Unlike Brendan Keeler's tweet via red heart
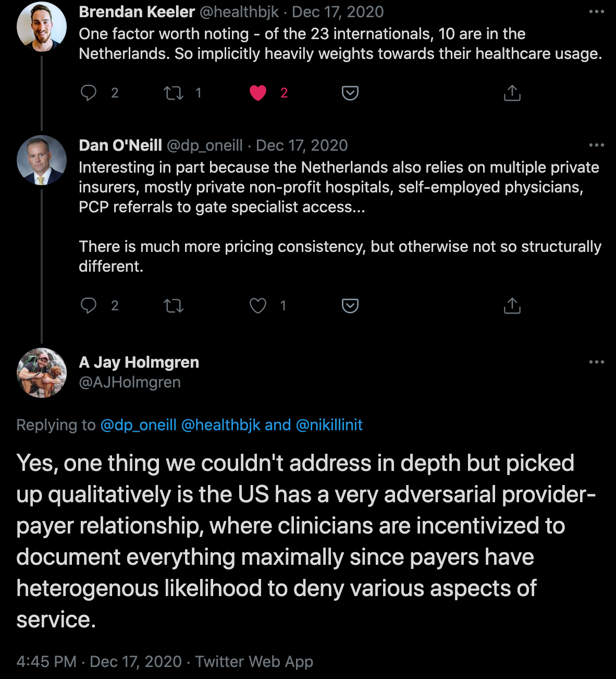This screenshot has width=616, height=679. pos(258,93)
